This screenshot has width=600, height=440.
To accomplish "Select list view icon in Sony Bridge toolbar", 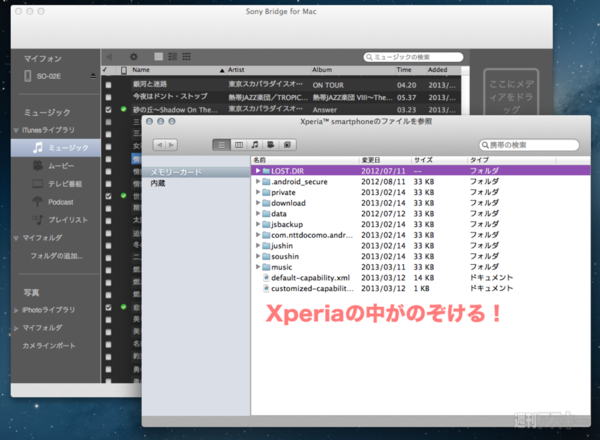I will point(173,57).
